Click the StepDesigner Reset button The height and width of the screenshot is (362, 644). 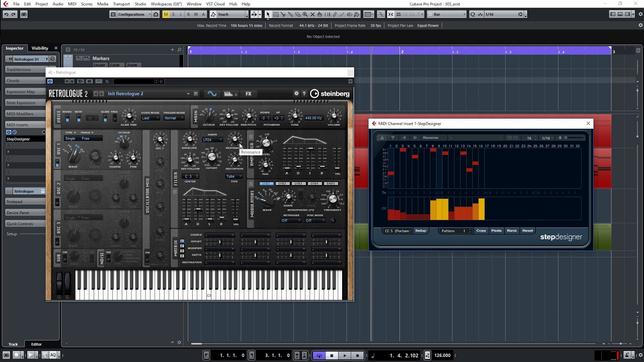click(527, 231)
